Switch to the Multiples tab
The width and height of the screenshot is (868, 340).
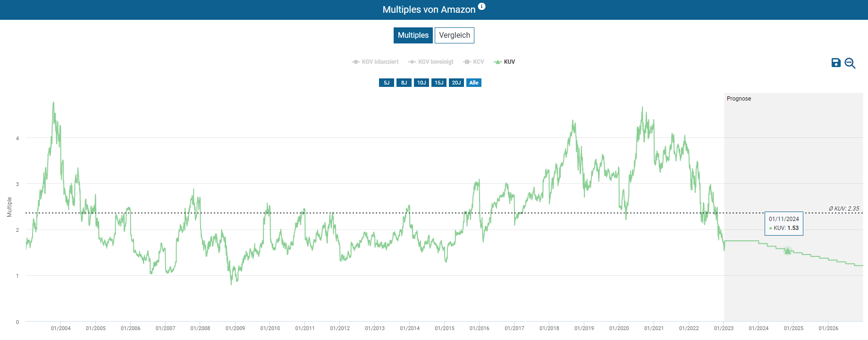click(413, 35)
